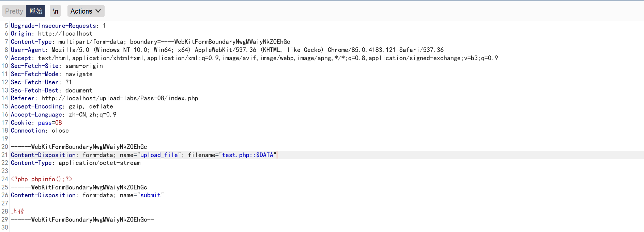
Task: Click the Cookie pass=08 line
Action: click(36, 123)
